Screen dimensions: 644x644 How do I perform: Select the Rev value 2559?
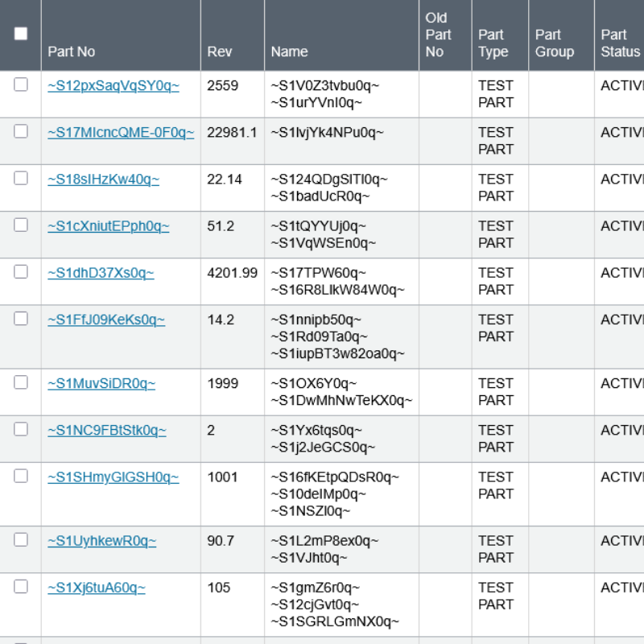point(223,86)
